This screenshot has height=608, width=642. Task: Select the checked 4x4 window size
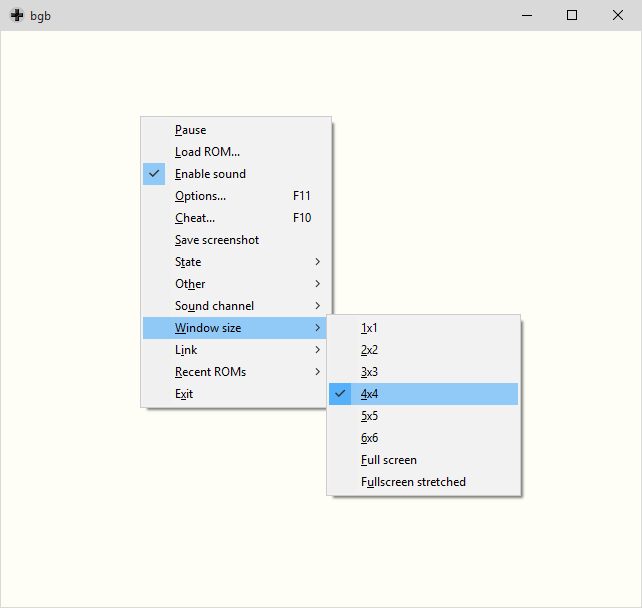(x=370, y=394)
